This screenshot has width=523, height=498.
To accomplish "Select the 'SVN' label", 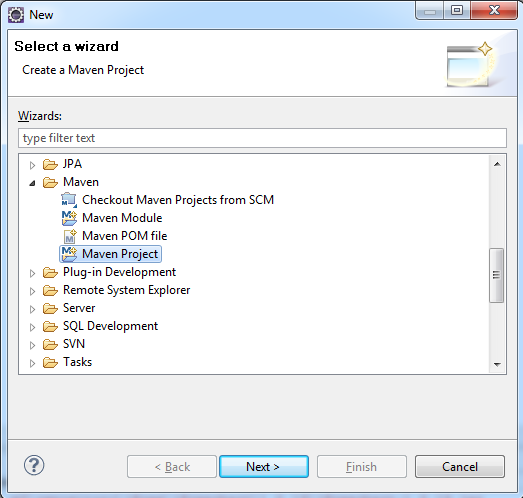I will coord(74,344).
